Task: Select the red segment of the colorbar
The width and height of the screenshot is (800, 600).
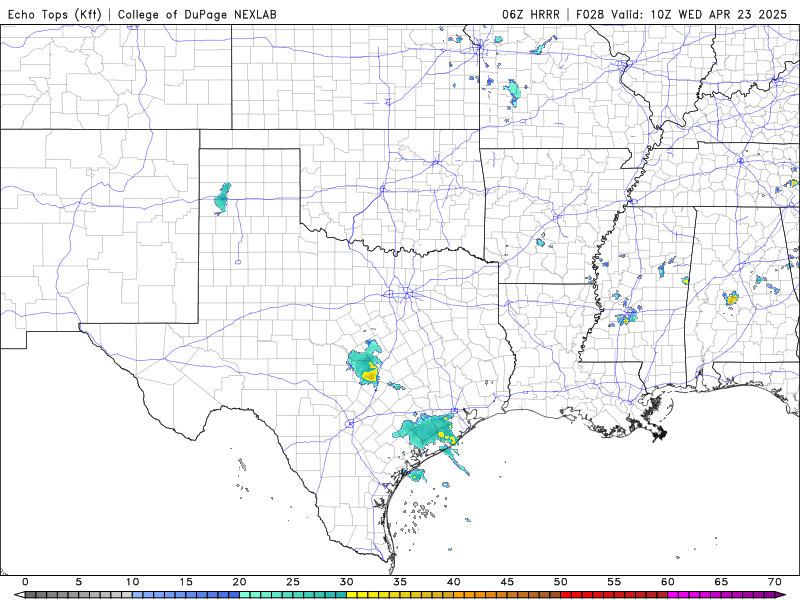Action: click(x=614, y=595)
